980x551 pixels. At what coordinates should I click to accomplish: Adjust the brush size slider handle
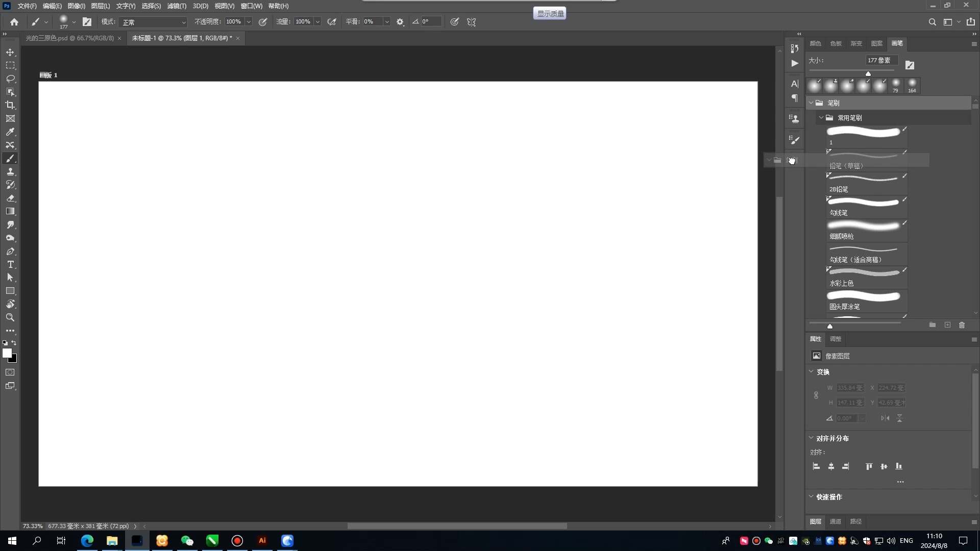click(868, 73)
